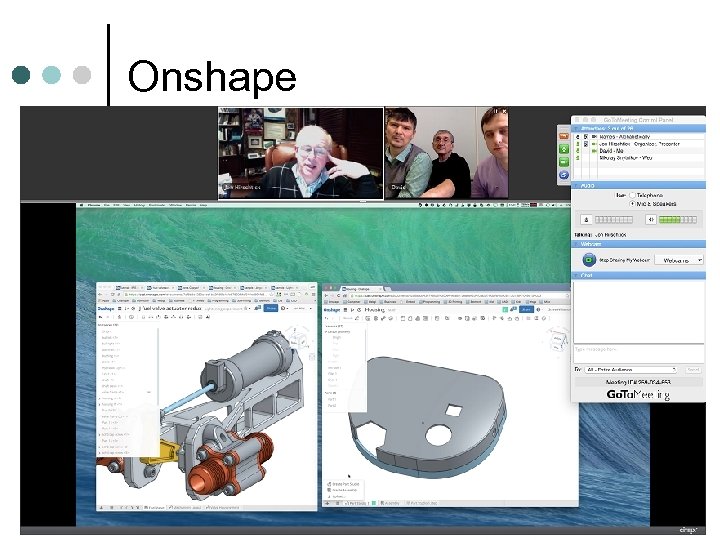Click the plus button at the Housing window's bottom left
Screen dimensions: 720x540
pos(327,503)
